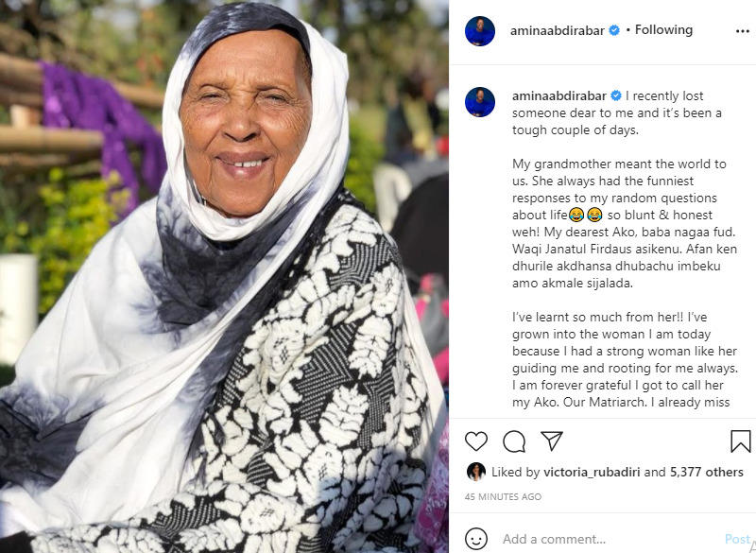Toggle the Following status button
Screen dimensions: 756x553
(663, 30)
